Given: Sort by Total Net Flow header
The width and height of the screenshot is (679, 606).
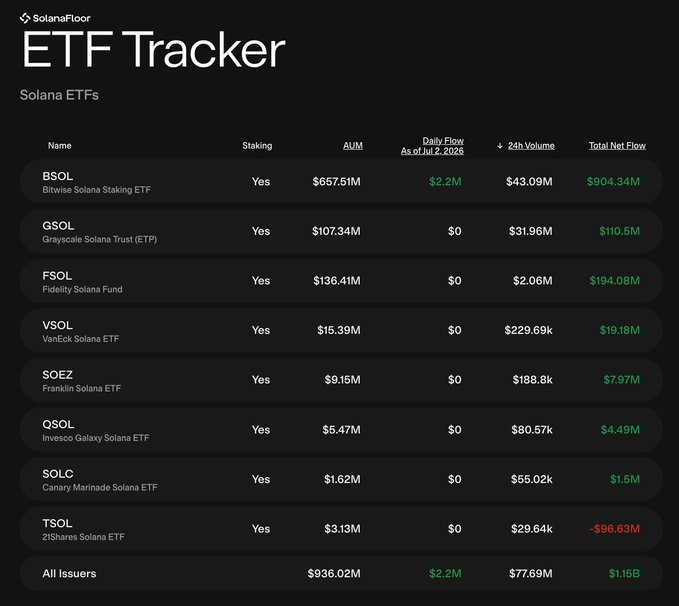Looking at the screenshot, I should pyautogui.click(x=617, y=146).
